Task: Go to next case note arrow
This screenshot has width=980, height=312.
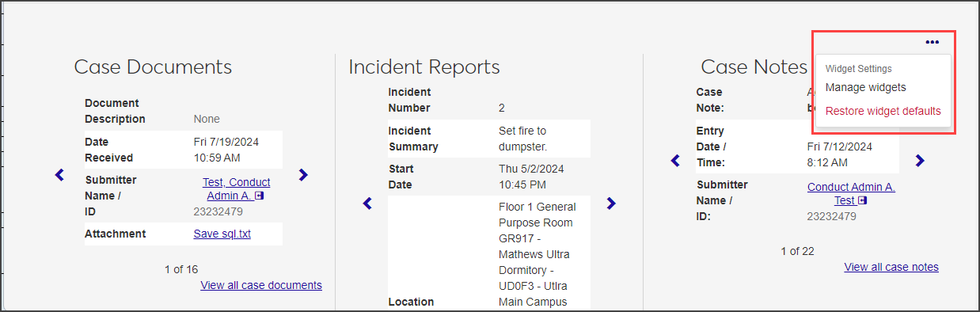Action: [x=919, y=161]
